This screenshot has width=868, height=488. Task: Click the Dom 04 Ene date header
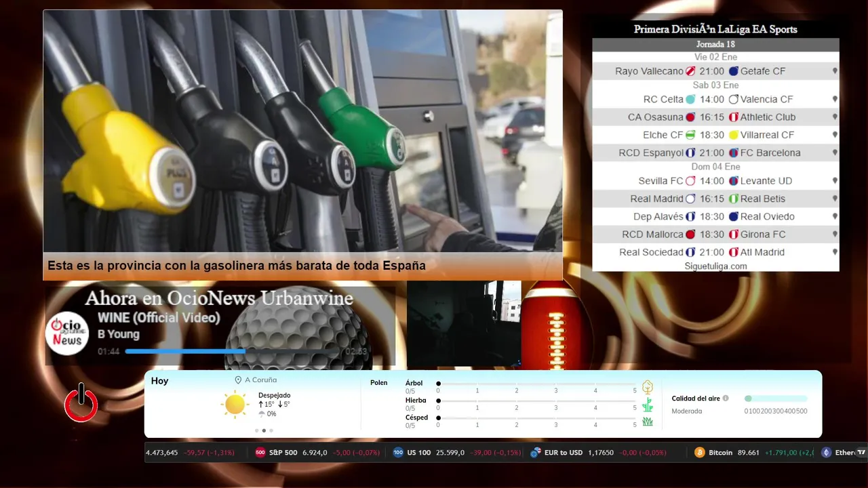point(715,167)
